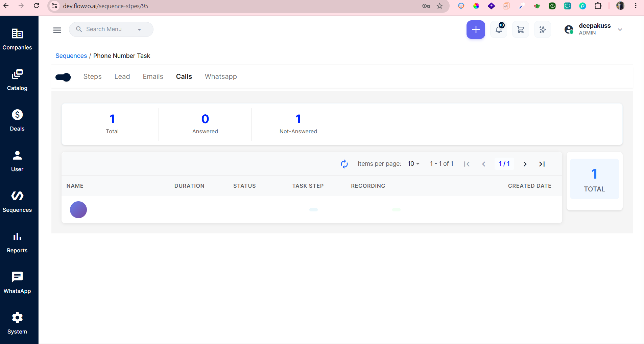The width and height of the screenshot is (644, 344).
Task: Refresh the calls table
Action: point(344,164)
